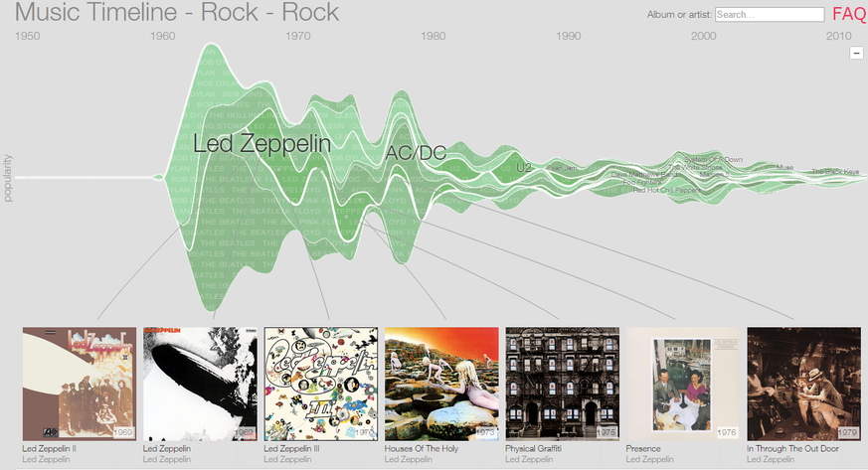868x470 pixels.
Task: Select the System Of A Down label
Action: point(713,159)
